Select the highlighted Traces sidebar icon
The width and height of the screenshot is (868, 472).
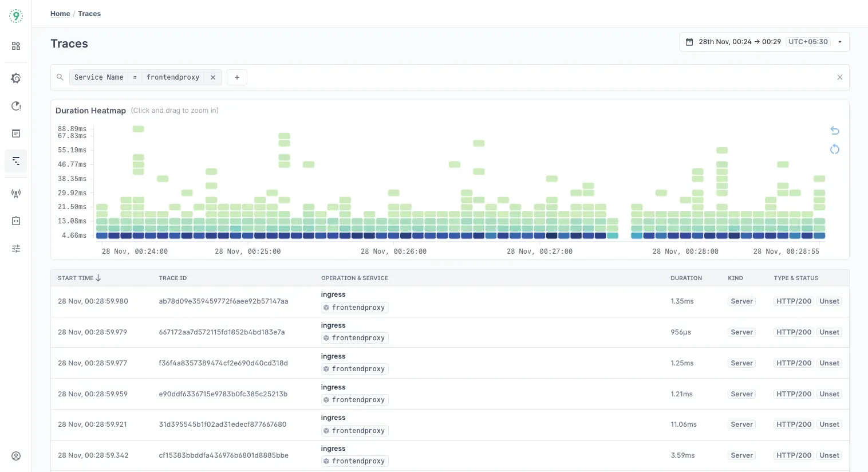[15, 161]
